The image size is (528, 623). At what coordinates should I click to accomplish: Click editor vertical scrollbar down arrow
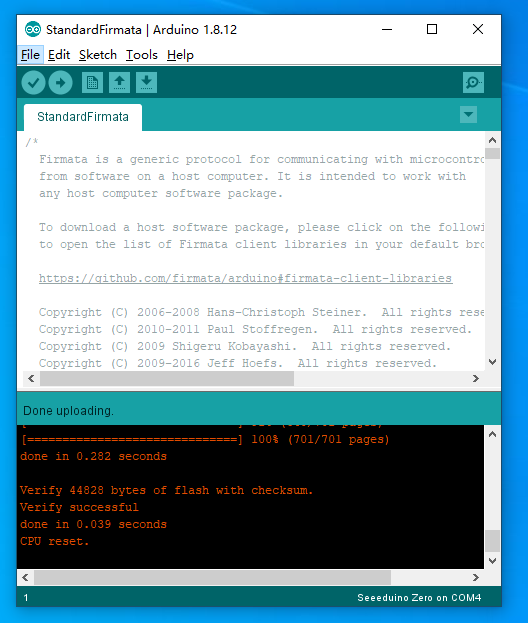click(x=493, y=362)
